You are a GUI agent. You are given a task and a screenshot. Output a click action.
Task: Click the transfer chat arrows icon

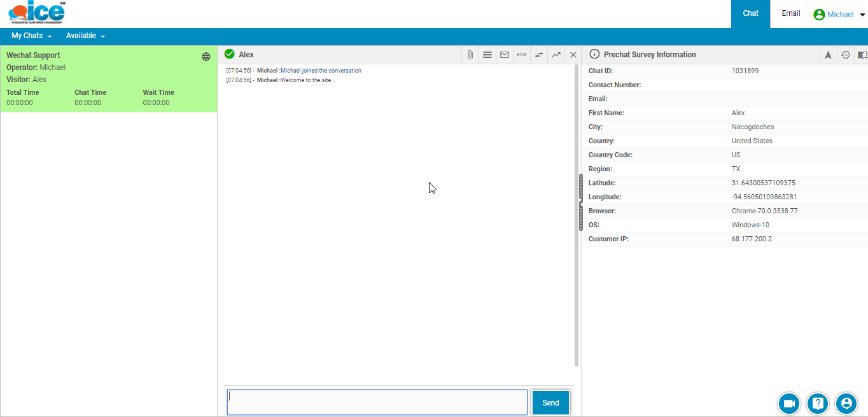(x=539, y=55)
